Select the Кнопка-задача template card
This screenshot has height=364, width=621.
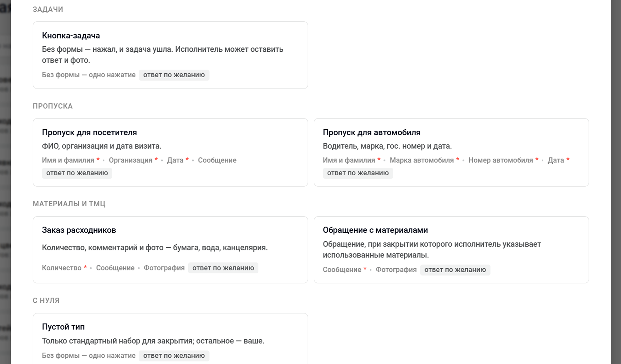[x=170, y=55]
